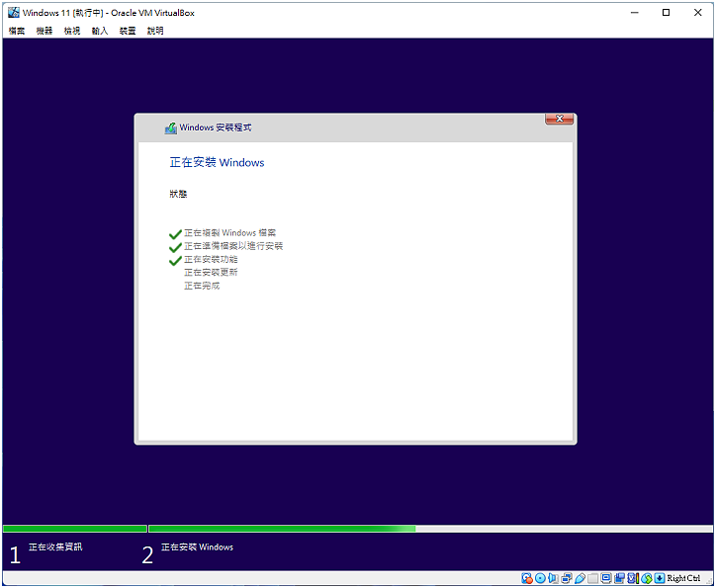Screen dimensions: 716x588
Task: Open the 說明 (Help) menu
Action: pos(155,31)
